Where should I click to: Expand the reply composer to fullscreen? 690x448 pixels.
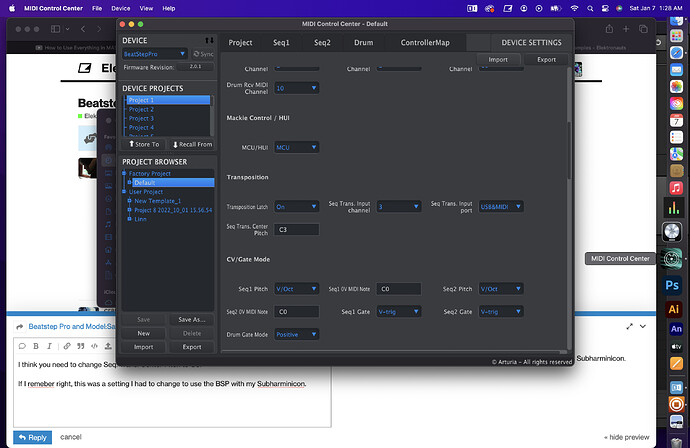click(629, 327)
